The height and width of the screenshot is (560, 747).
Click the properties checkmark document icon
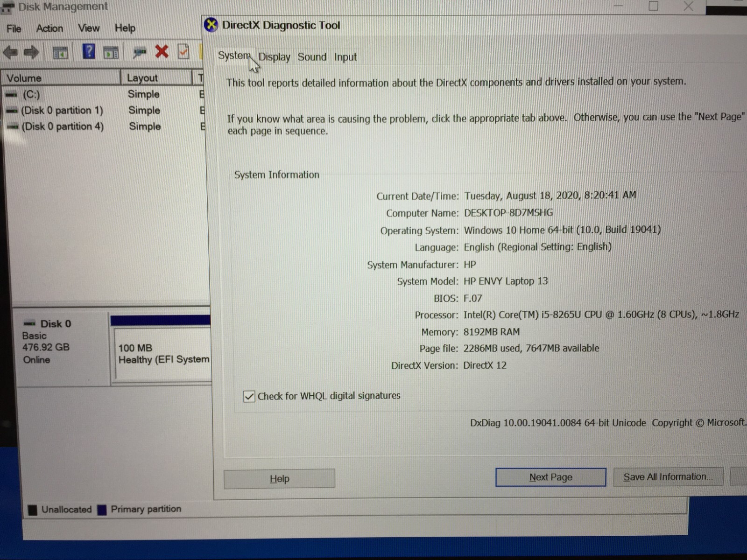coord(183,51)
